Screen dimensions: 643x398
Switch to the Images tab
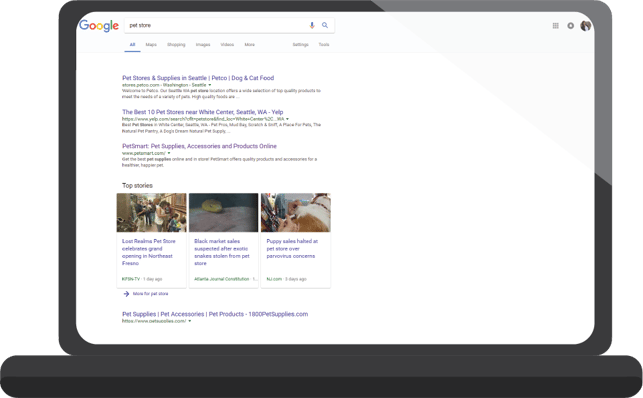click(203, 45)
